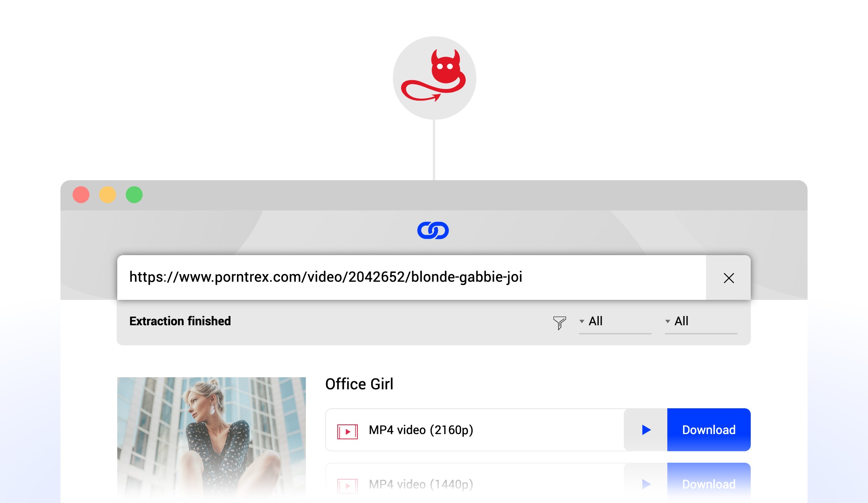This screenshot has width=868, height=503.
Task: Clear the URL with the X button
Action: [729, 278]
